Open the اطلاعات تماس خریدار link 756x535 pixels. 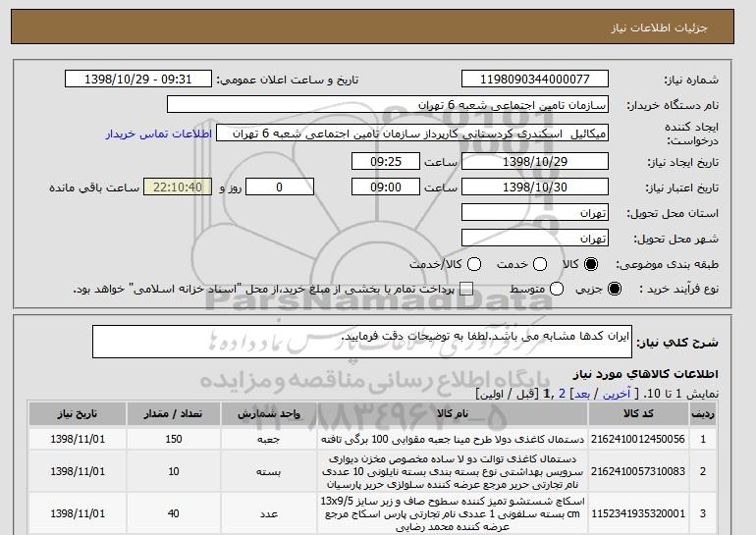[159, 134]
